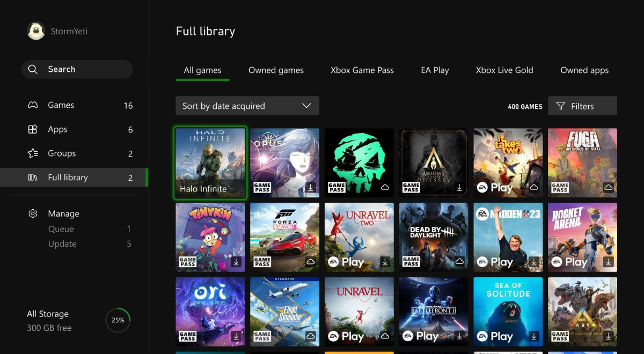The width and height of the screenshot is (644, 354).
Task: Click the 25% storage usage ring
Action: [x=118, y=320]
